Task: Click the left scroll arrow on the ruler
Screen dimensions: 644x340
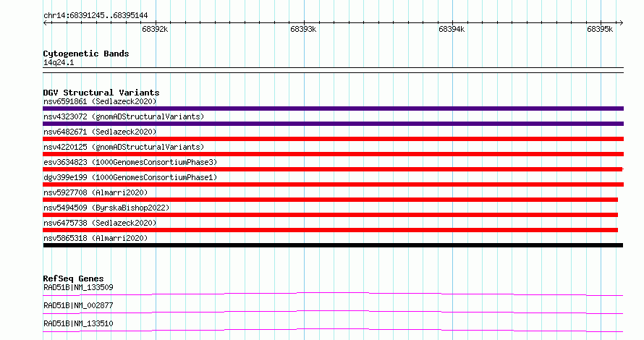Action: (x=45, y=23)
